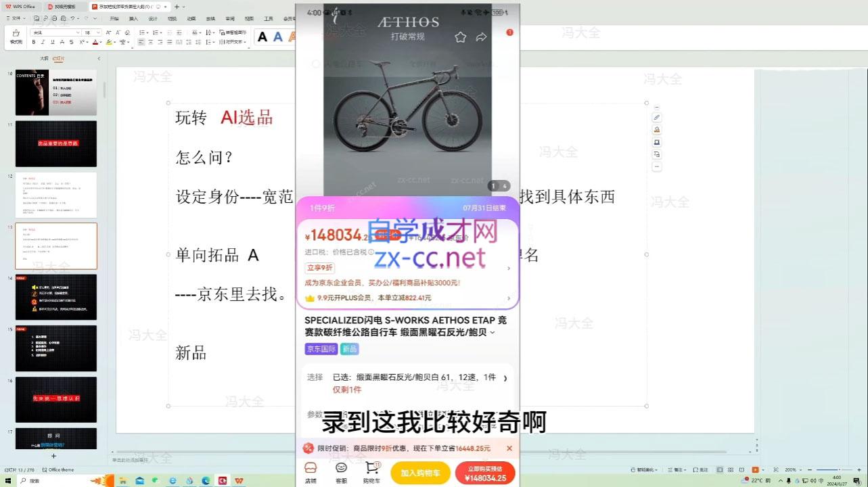Select the black text style A preset

[x=262, y=37]
